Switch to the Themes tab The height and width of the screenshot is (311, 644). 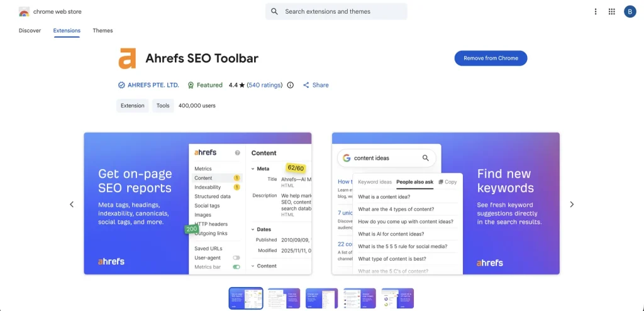pyautogui.click(x=103, y=30)
